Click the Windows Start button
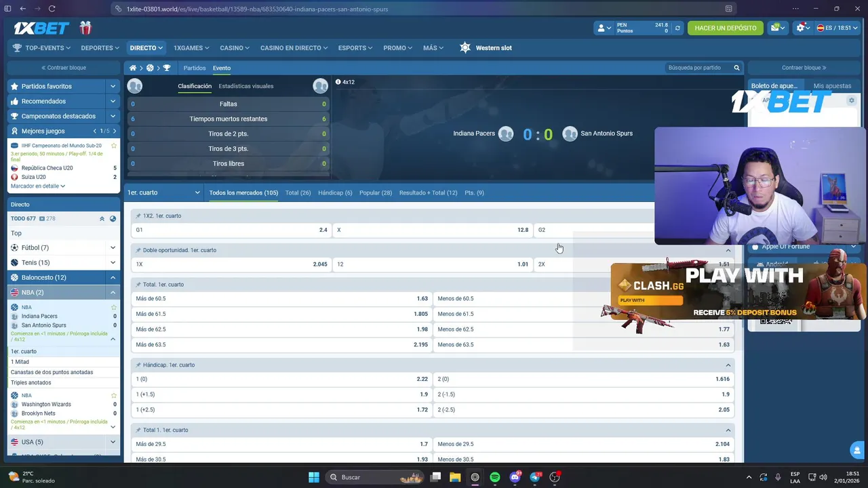This screenshot has height=488, width=868. (314, 477)
